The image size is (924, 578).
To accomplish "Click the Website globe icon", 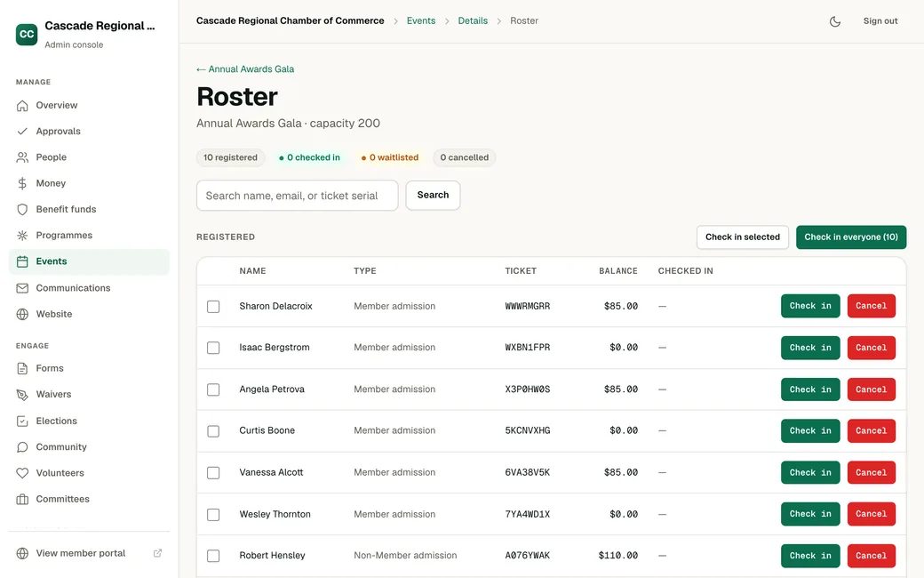I will pyautogui.click(x=22, y=315).
